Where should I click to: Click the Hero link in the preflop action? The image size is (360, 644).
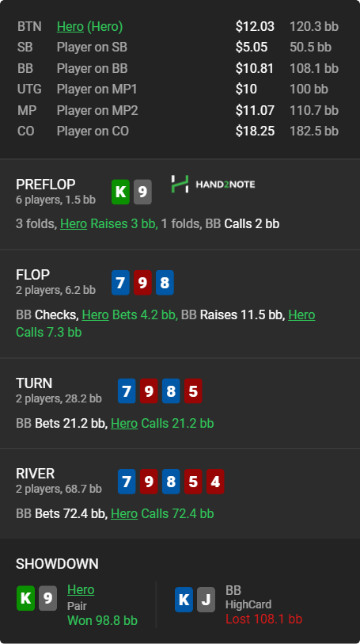click(x=74, y=224)
